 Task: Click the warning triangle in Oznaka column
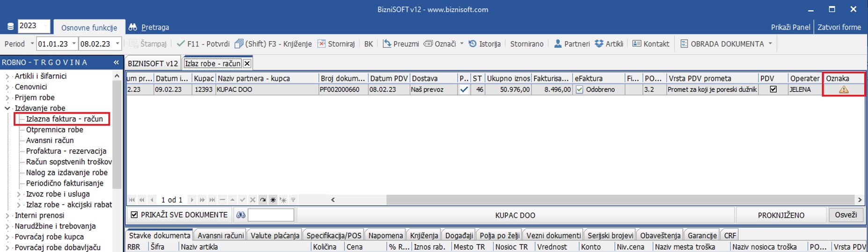click(844, 89)
